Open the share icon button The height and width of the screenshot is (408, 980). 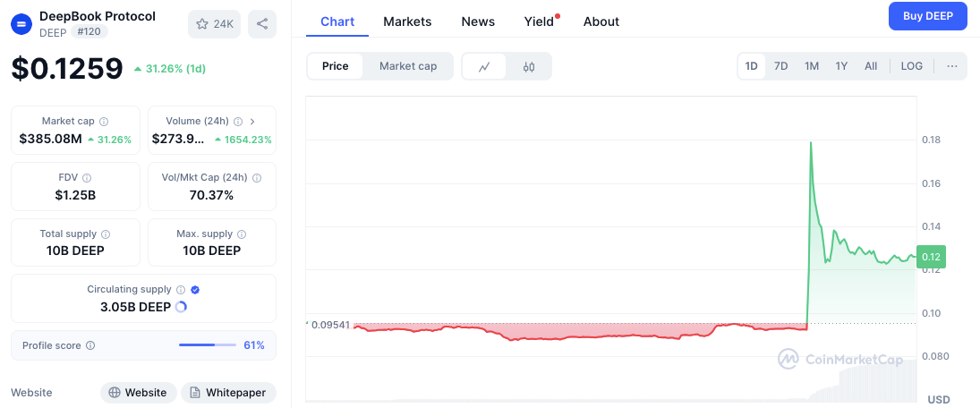[x=262, y=24]
